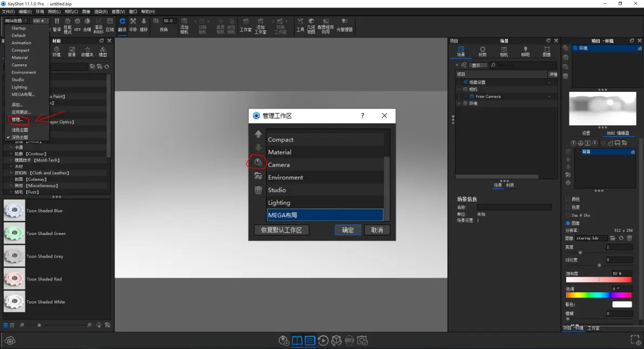Choose the checked 深色主题 dark theme option
644x349 pixels.
(x=19, y=137)
